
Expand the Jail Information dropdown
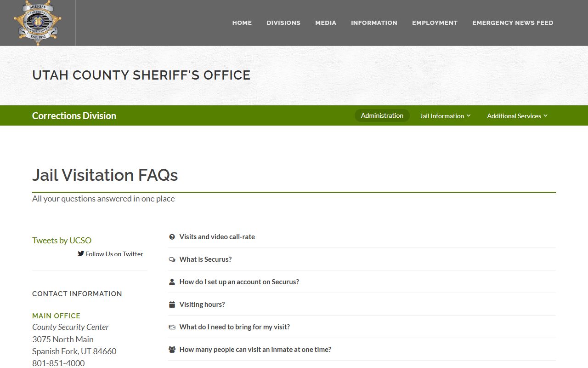pyautogui.click(x=445, y=116)
